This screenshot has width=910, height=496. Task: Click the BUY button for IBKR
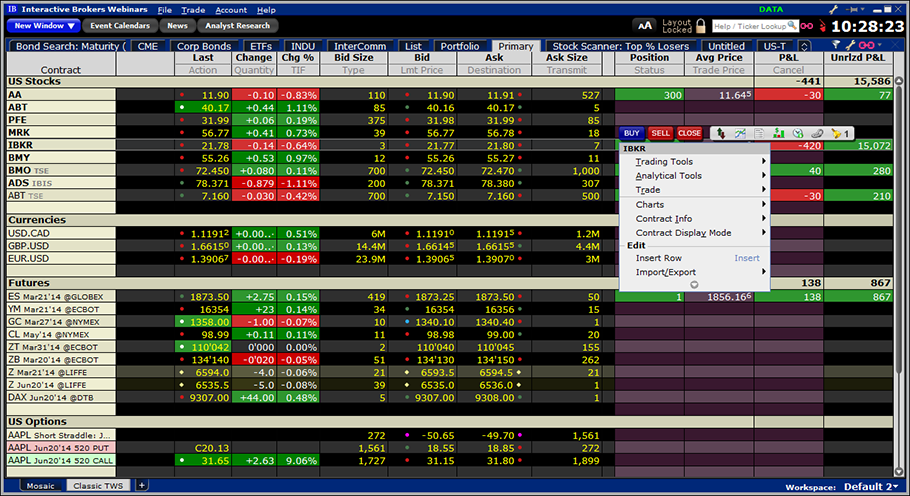pyautogui.click(x=631, y=133)
